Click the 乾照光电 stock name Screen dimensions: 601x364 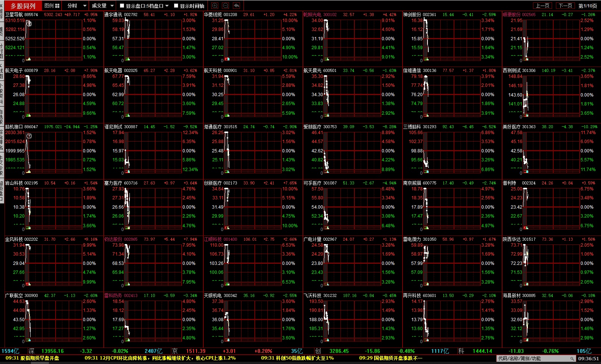click(312, 15)
